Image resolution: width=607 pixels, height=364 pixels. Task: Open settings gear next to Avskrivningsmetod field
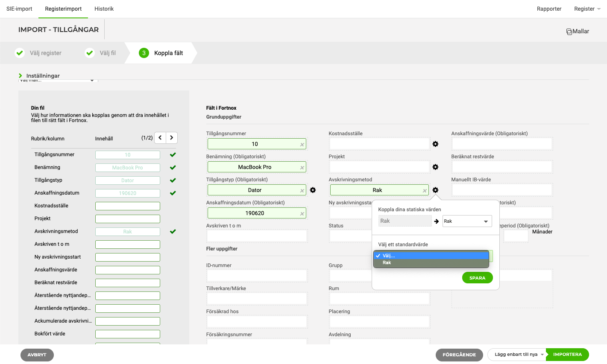[x=435, y=190]
